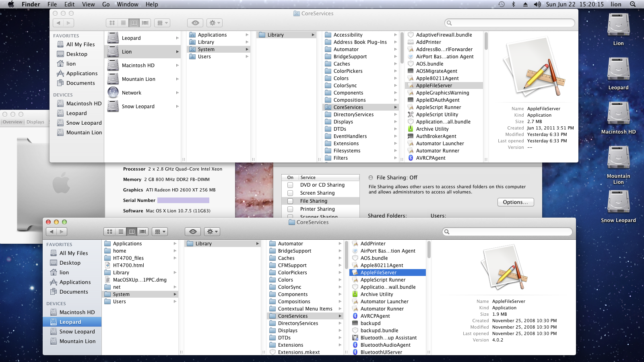Toggle DVD or CD Sharing checkbox

coord(290,185)
